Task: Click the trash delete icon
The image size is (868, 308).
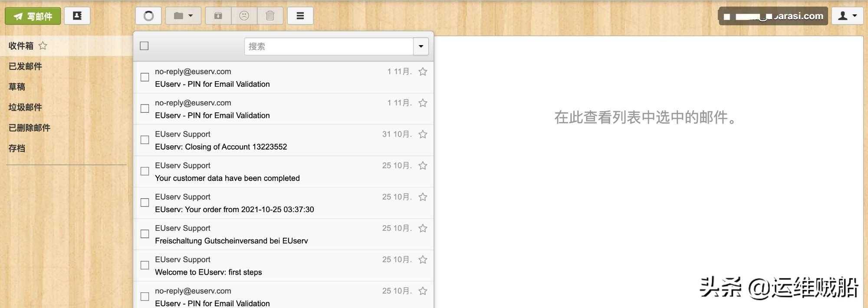Action: tap(270, 16)
